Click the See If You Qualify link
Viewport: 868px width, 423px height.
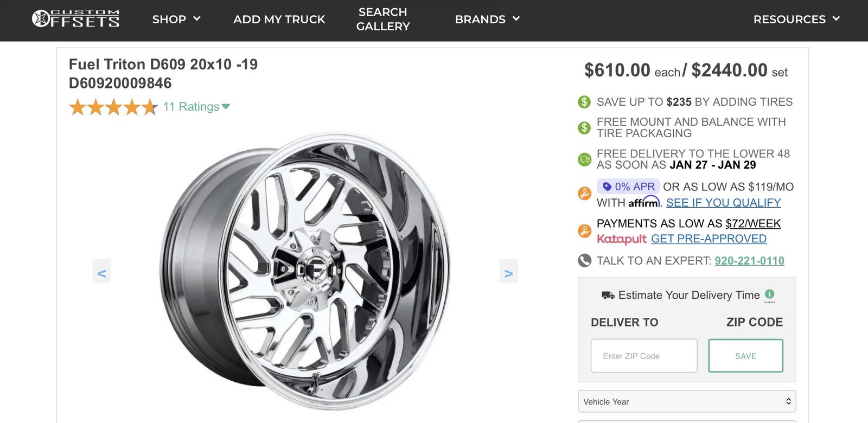tap(723, 203)
